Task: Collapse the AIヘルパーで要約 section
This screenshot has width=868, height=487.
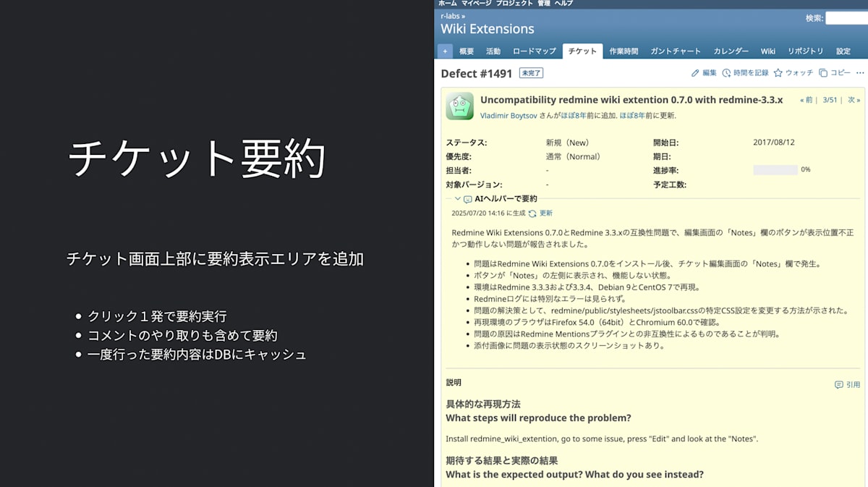Action: pos(458,199)
